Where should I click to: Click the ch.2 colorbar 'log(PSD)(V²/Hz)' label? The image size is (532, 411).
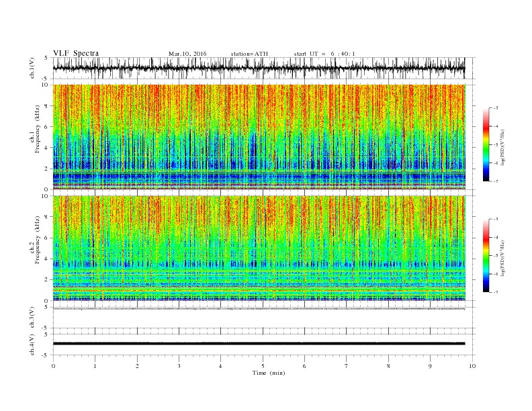click(x=503, y=257)
